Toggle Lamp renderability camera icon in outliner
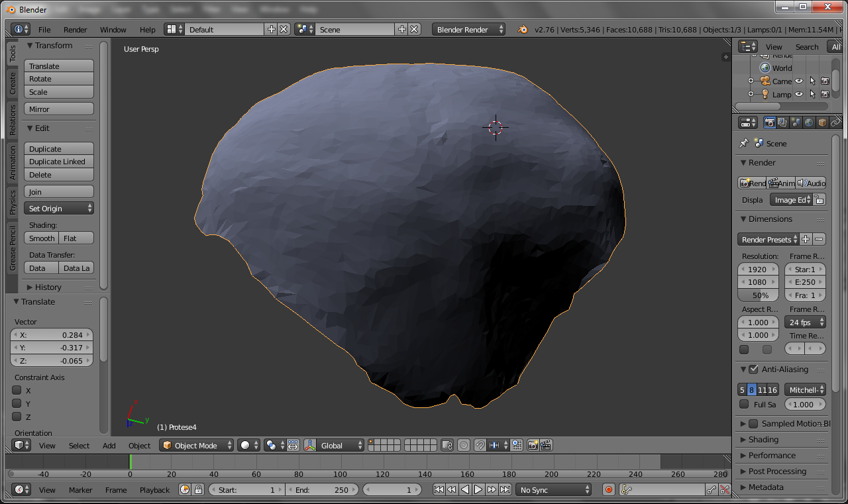The image size is (848, 504). coord(825,94)
